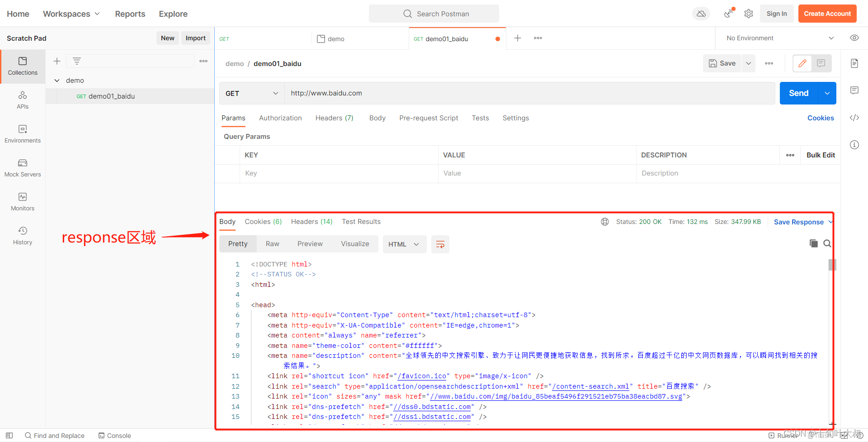
Task: Open the Test Results tab
Action: click(361, 222)
